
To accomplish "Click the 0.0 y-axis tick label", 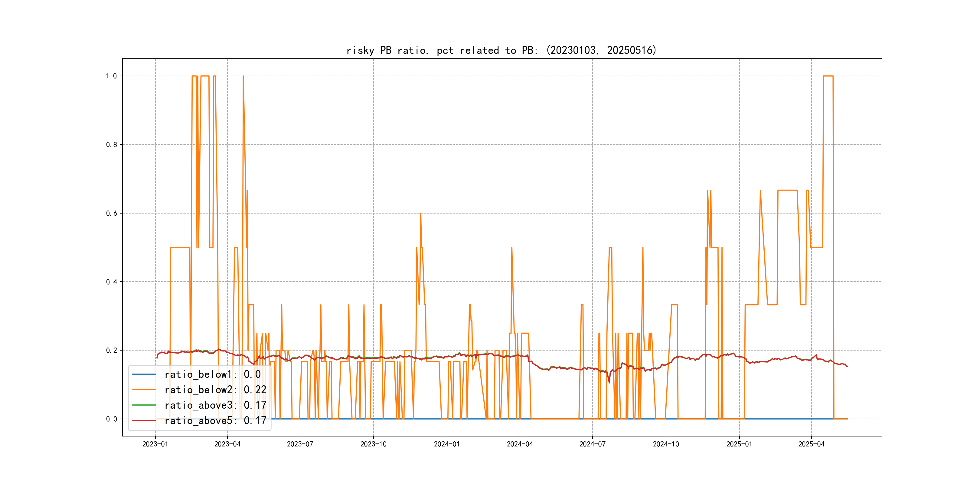I will pos(111,419).
